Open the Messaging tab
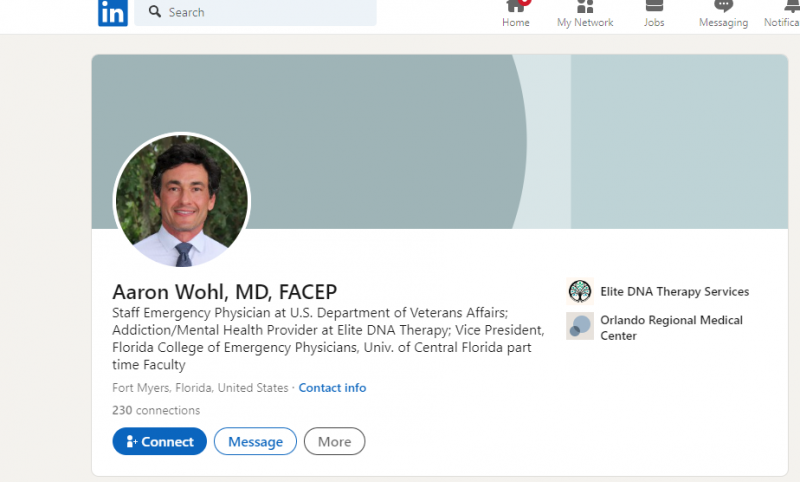Screen dimensions: 800x482 coord(723,14)
